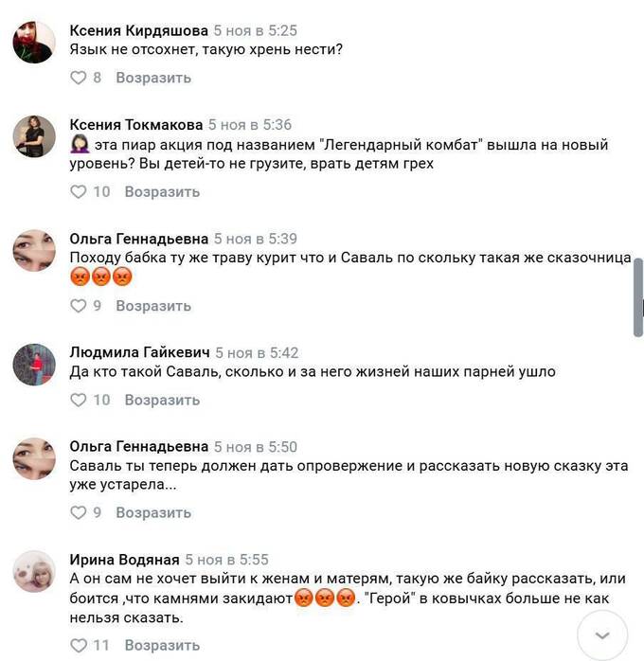Click Ирина Водяная's avatar thumbnail
This screenshot has width=644, height=661.
[34, 572]
